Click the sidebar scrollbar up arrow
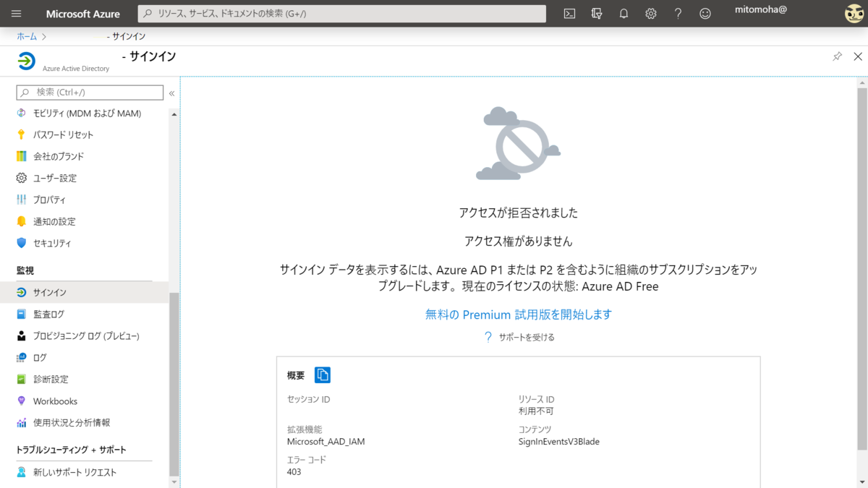 pos(174,114)
